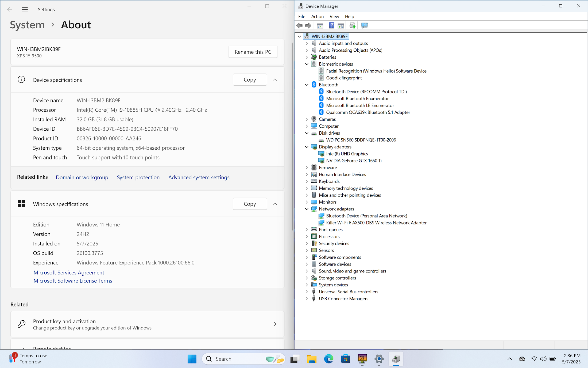Select the NVIDIA GeForce GTX 1650 Ti adapter

(x=354, y=161)
